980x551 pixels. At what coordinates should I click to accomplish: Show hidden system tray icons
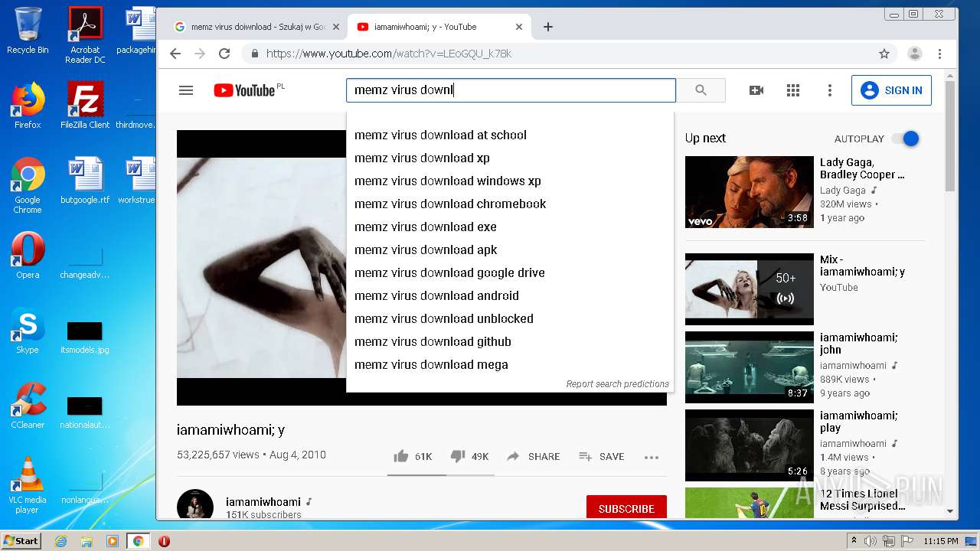pyautogui.click(x=854, y=541)
